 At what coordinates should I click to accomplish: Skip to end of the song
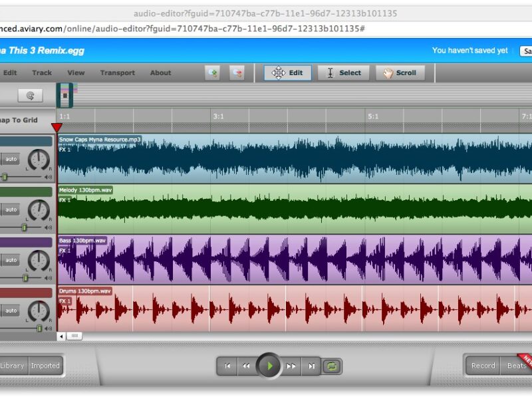[x=311, y=366]
